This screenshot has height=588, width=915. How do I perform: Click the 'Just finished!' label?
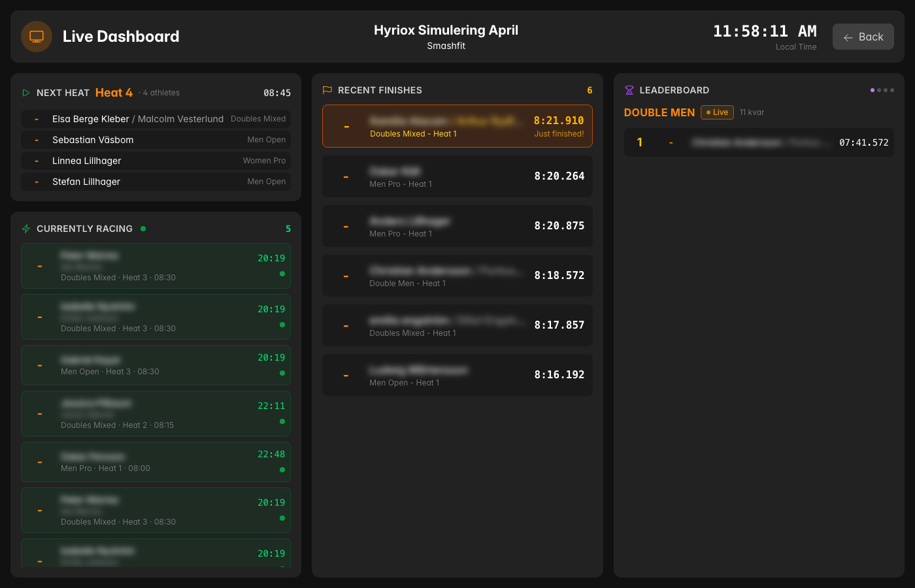click(559, 134)
